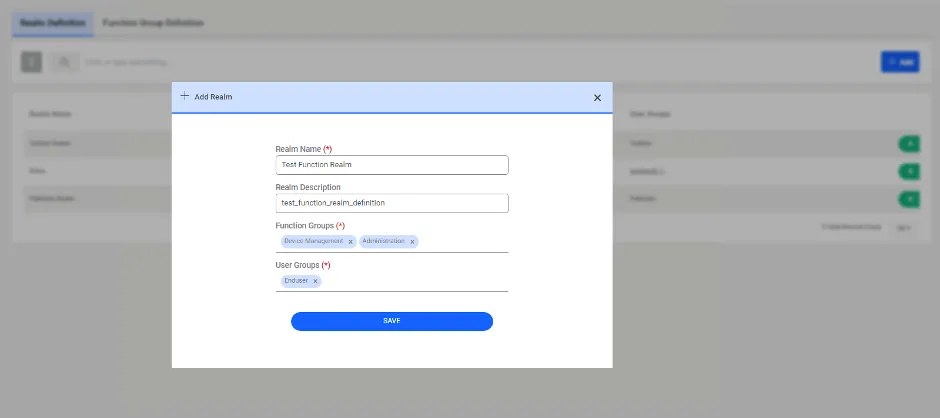This screenshot has height=418, width=940.
Task: Select the Administration chip label
Action: click(384, 241)
